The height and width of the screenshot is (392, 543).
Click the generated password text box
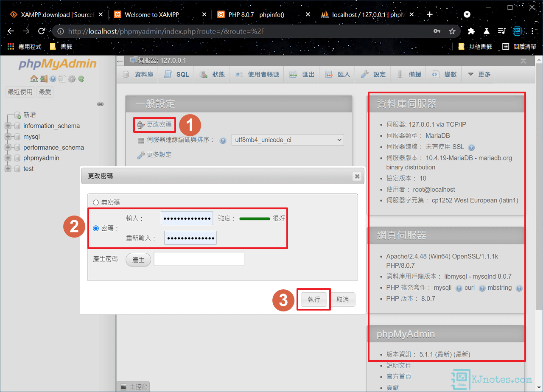[199, 259]
